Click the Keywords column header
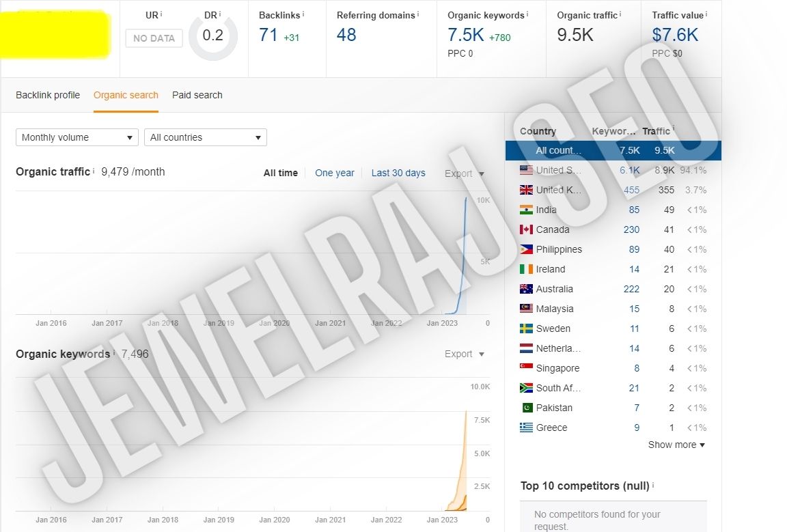787x532 pixels. click(613, 131)
